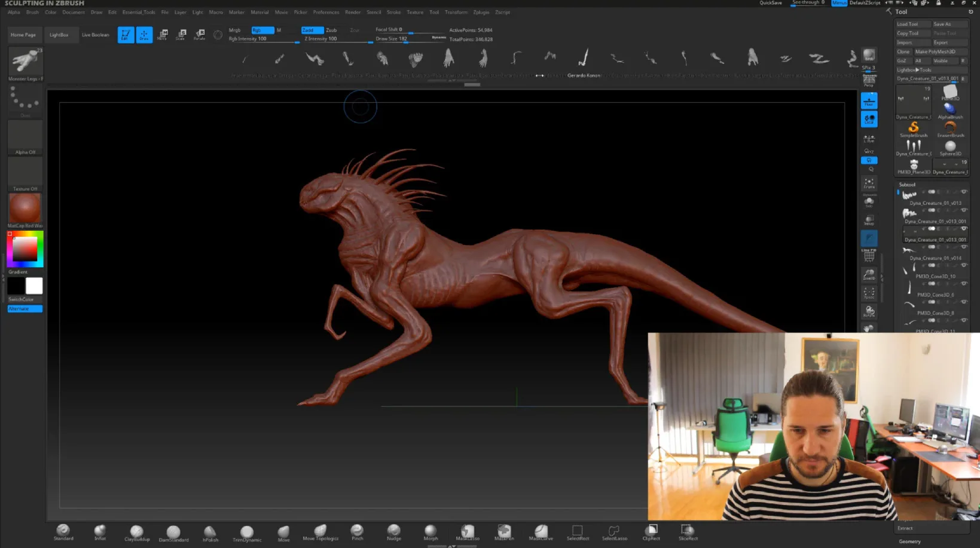Viewport: 980px width, 548px height.
Task: Expand the Geometry panel section
Action: point(909,541)
